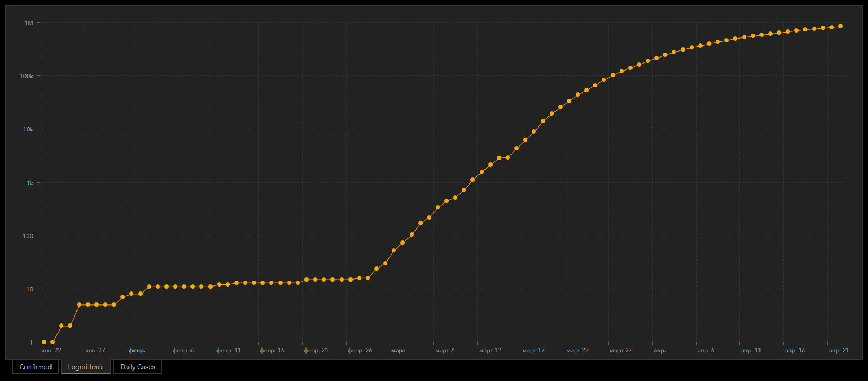
Task: Click the 'март 17' date label
Action: click(x=533, y=351)
